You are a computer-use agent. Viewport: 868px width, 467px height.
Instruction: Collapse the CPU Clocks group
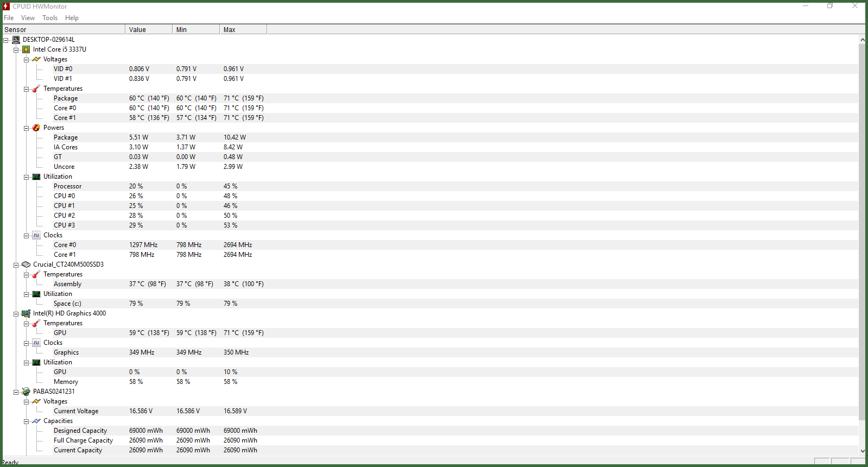27,236
